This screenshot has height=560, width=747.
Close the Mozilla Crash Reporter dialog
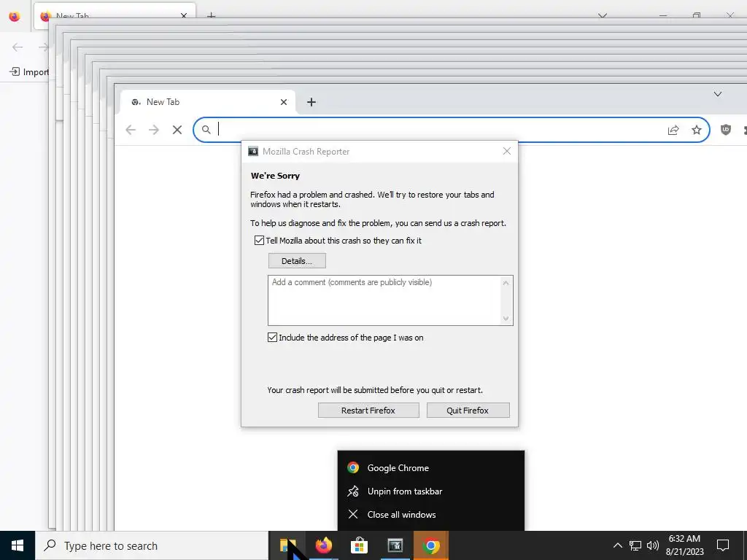click(x=507, y=151)
